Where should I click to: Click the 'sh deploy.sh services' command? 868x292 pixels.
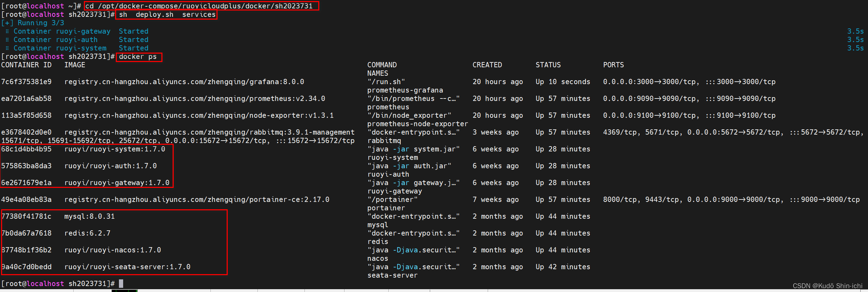click(167, 14)
